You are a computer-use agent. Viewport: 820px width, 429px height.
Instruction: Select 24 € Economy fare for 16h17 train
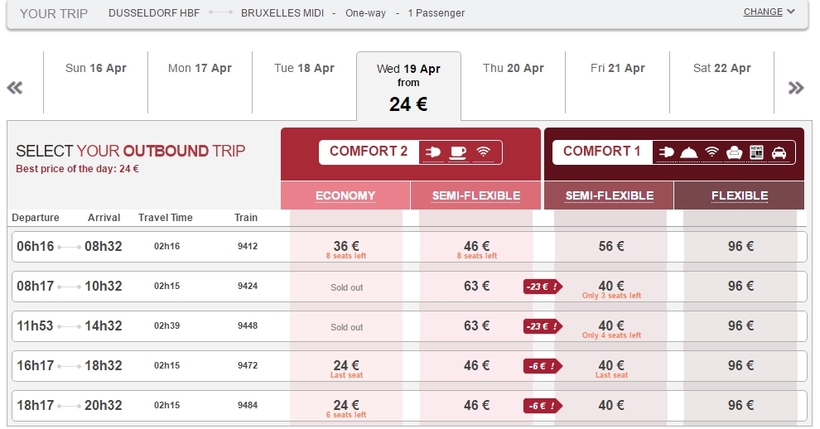[346, 367]
